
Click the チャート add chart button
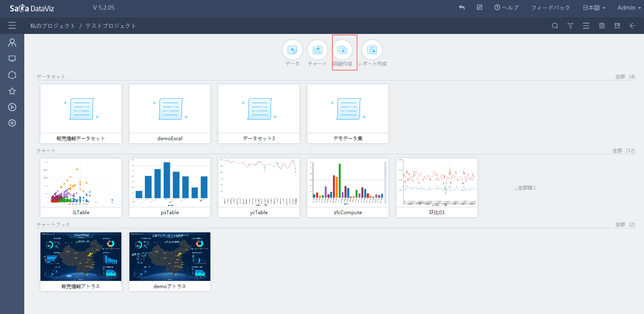[318, 53]
